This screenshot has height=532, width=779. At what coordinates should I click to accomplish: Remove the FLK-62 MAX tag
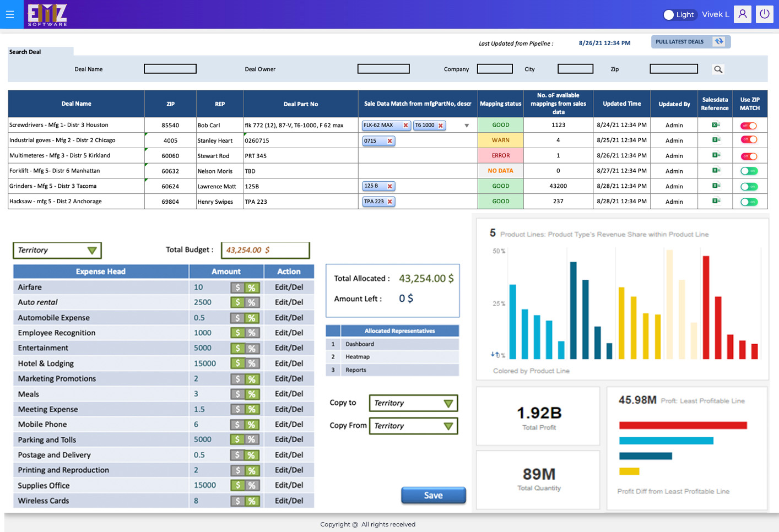[405, 126]
